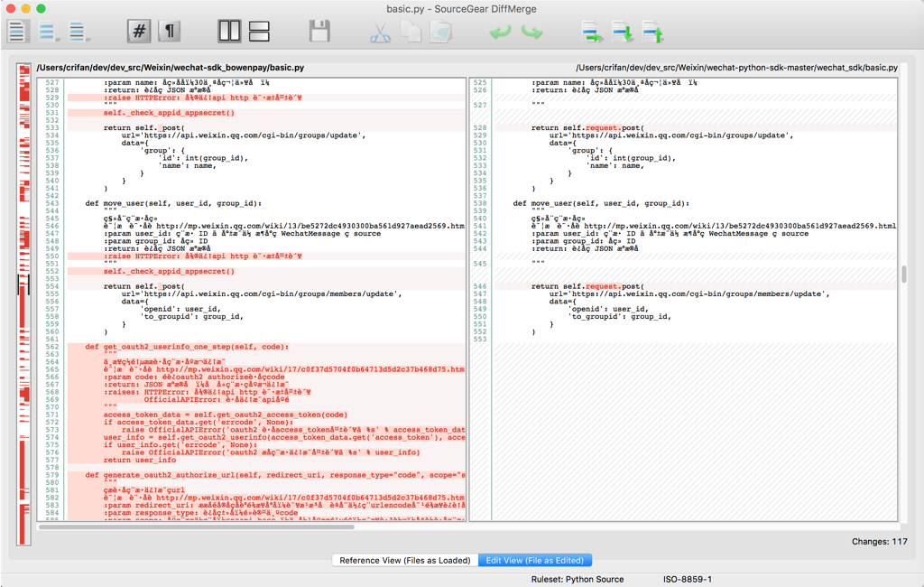Click the left pane horizontal scrollbar
Screen dimensions: 924x587
coord(196,526)
